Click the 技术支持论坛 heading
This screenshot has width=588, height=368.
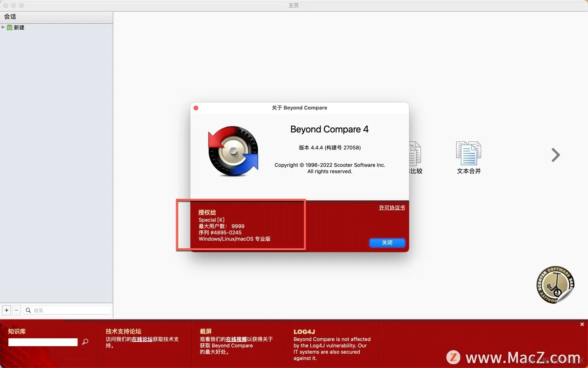point(123,331)
